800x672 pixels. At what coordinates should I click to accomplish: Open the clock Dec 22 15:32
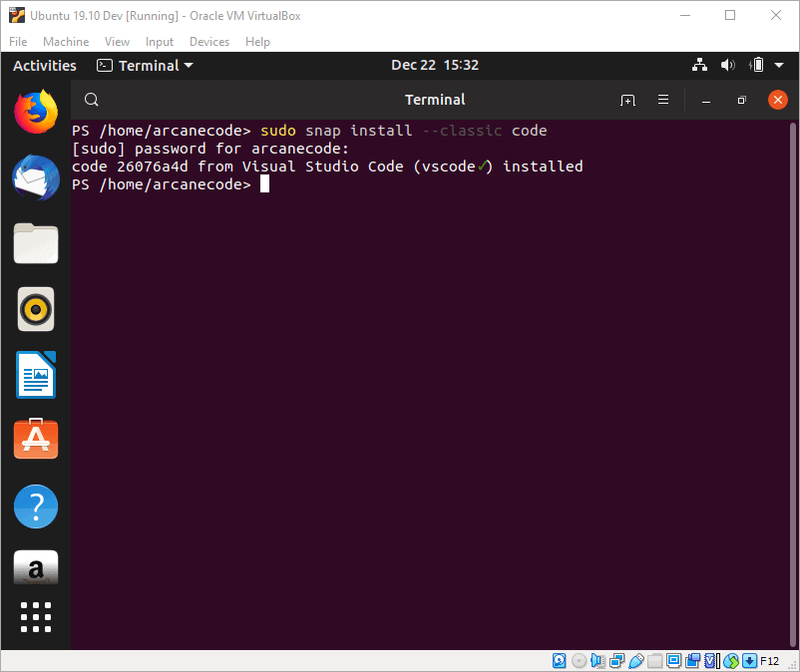click(435, 65)
